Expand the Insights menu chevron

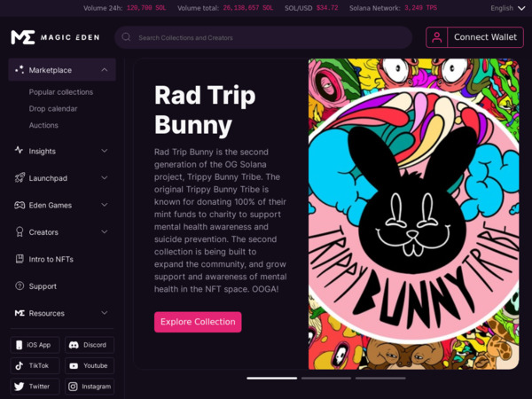pyautogui.click(x=105, y=151)
